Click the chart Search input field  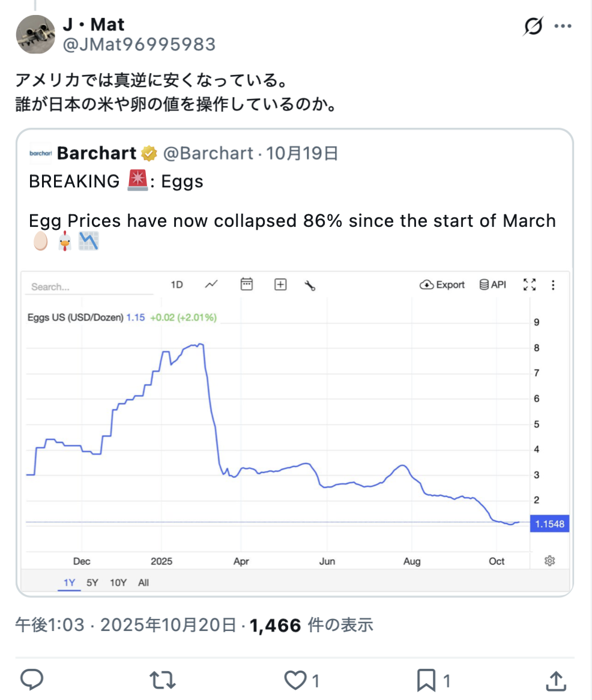coord(89,287)
